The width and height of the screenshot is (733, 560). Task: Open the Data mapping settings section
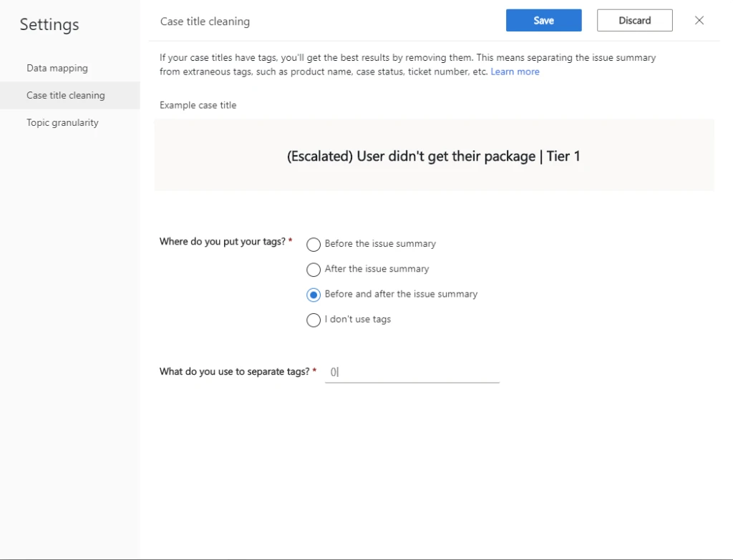tap(57, 68)
